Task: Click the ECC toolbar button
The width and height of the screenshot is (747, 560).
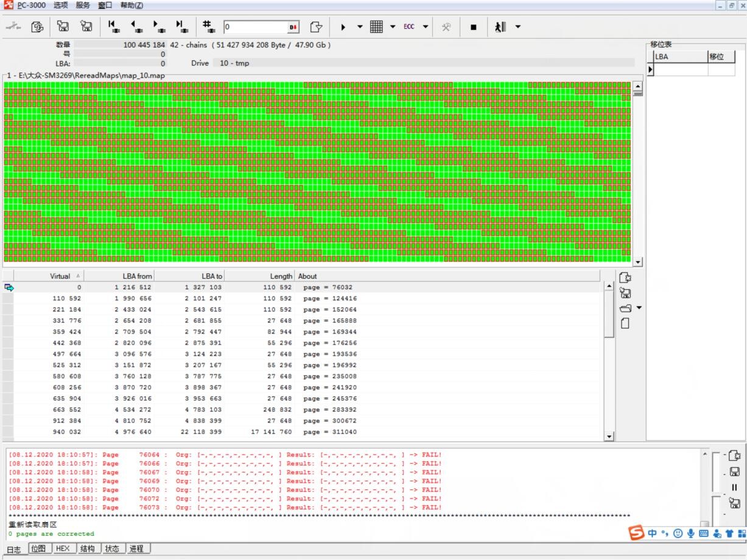Action: pyautogui.click(x=409, y=26)
